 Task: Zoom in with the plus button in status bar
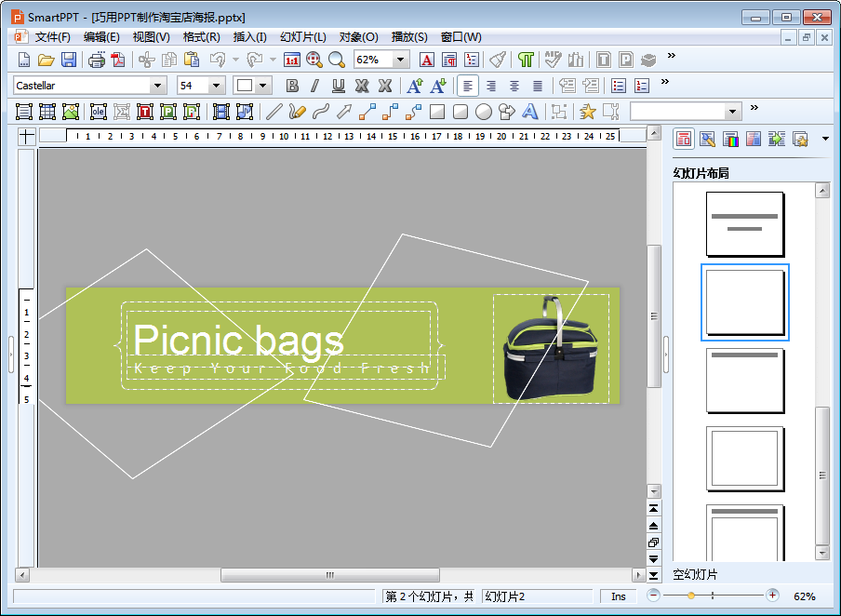click(772, 596)
